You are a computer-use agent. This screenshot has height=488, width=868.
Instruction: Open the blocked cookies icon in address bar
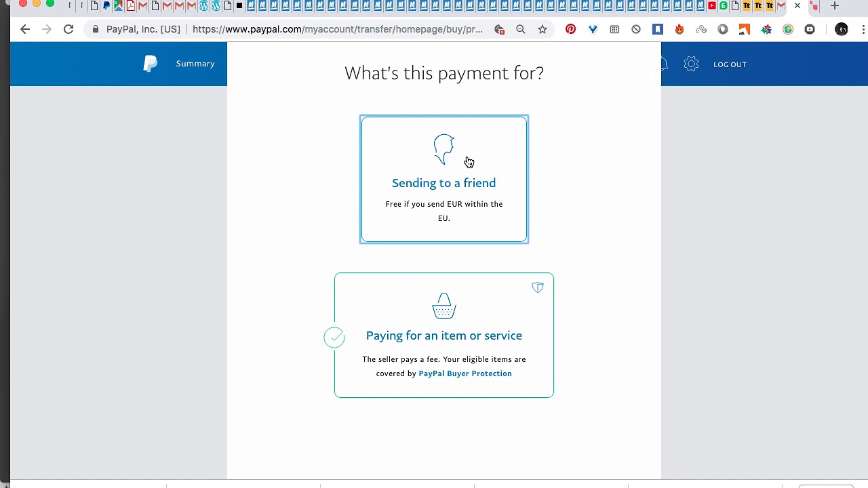pyautogui.click(x=500, y=29)
